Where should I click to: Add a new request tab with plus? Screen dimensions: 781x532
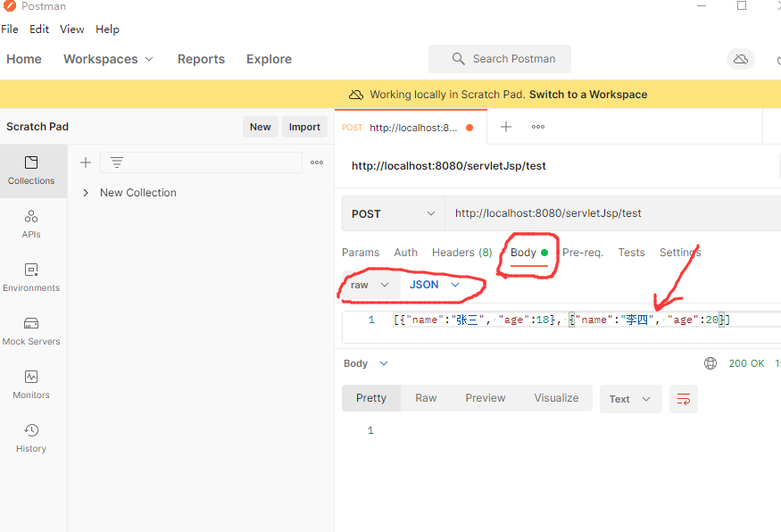(x=506, y=127)
